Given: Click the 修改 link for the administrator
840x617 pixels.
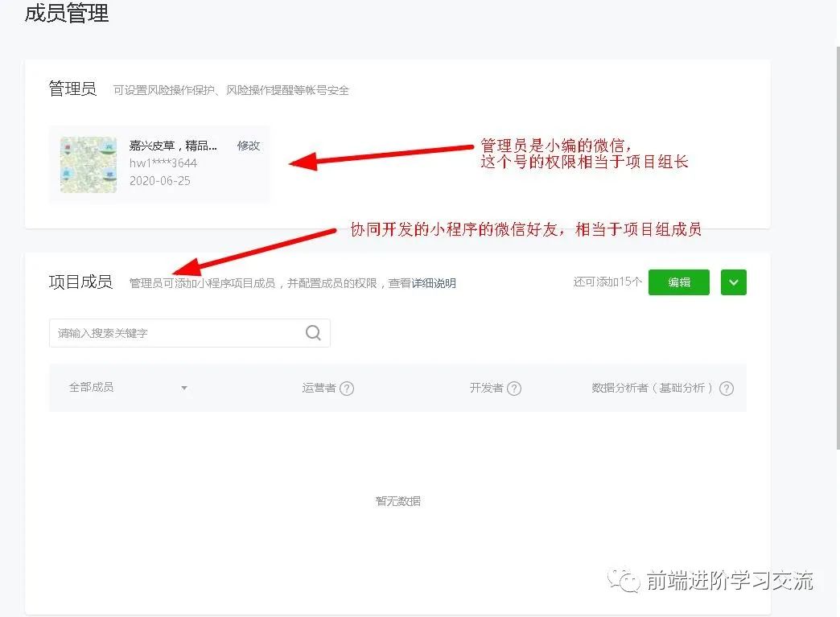Looking at the screenshot, I should coord(248,146).
